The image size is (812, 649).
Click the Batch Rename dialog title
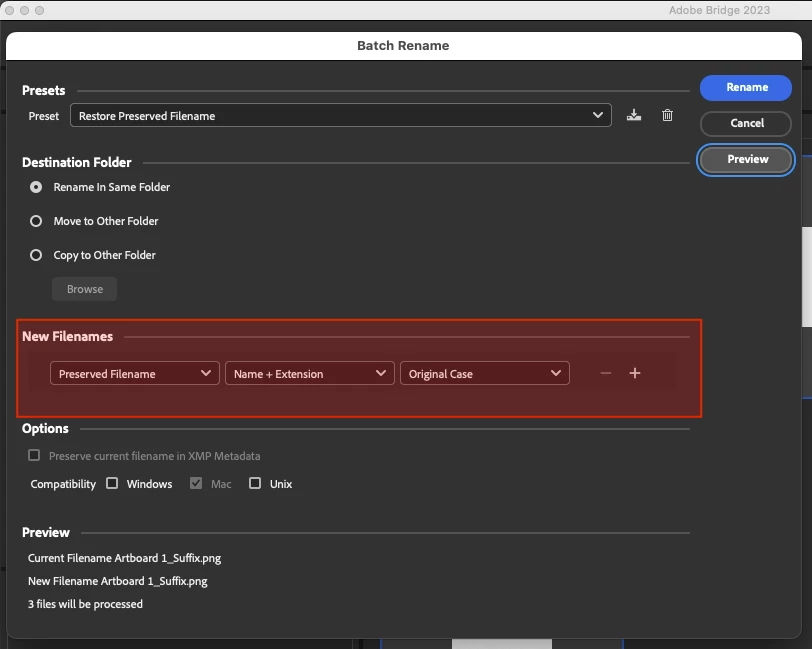click(x=403, y=46)
